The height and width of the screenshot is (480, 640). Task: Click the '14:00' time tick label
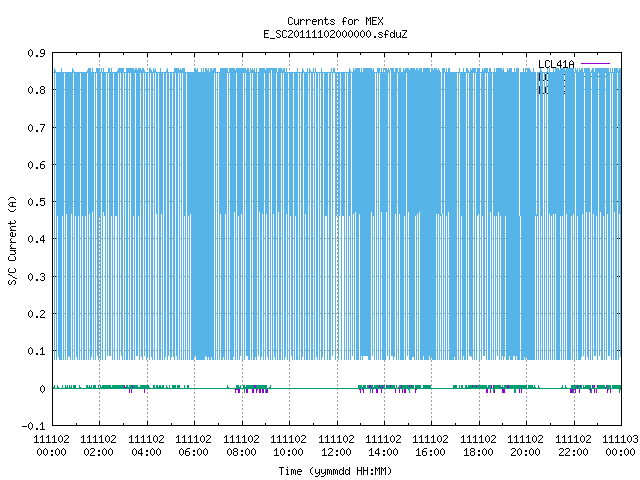[383, 452]
